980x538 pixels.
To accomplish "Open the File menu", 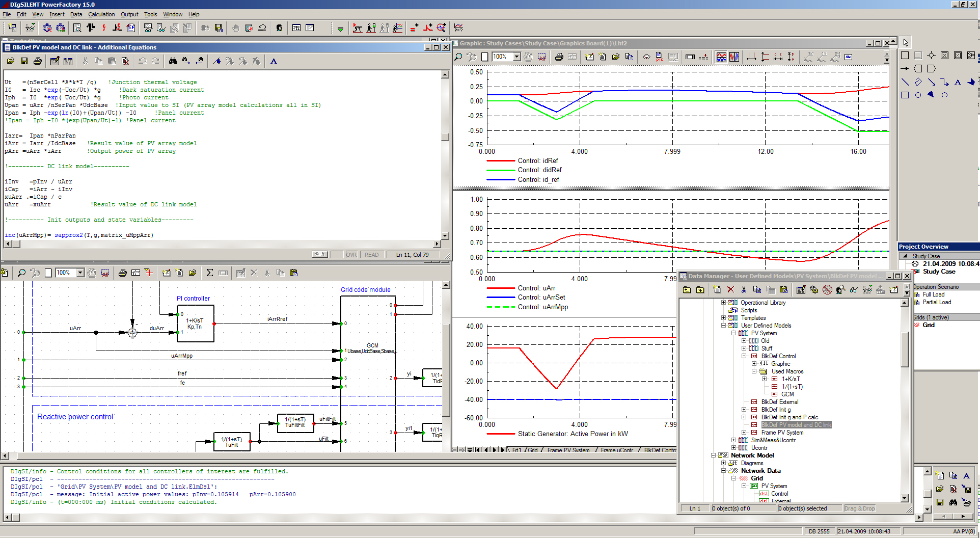I will tap(7, 14).
